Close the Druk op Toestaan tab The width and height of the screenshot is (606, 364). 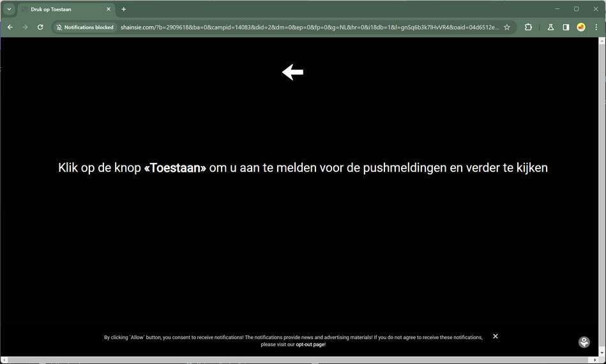tap(108, 9)
